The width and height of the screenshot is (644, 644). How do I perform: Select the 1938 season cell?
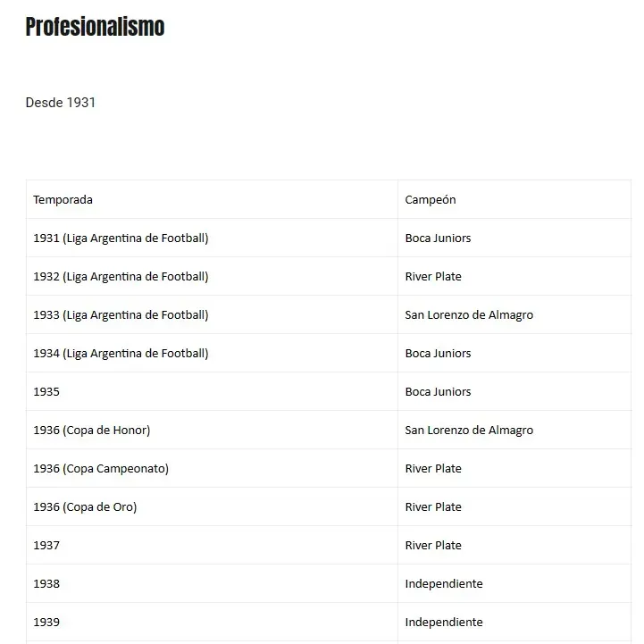(46, 584)
